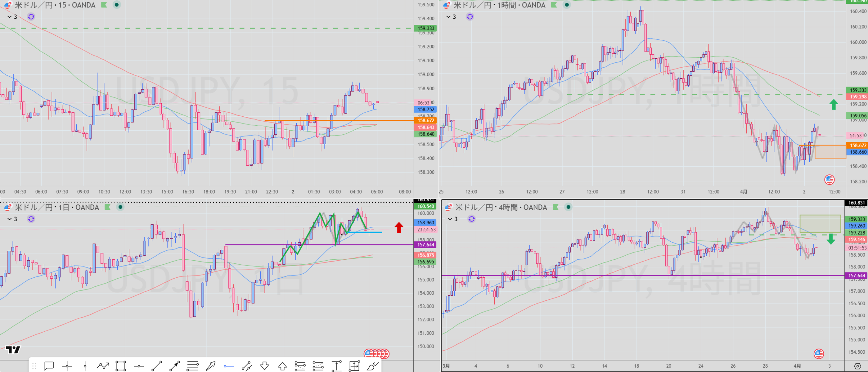Collapse the indicator legend on the 1-hour chart
The width and height of the screenshot is (868, 372).
[x=448, y=17]
